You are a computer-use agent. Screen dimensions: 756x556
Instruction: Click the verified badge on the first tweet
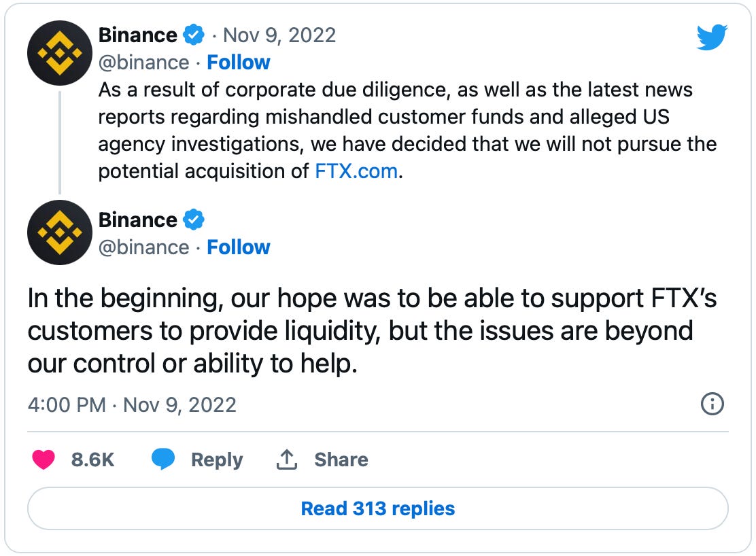tap(194, 35)
